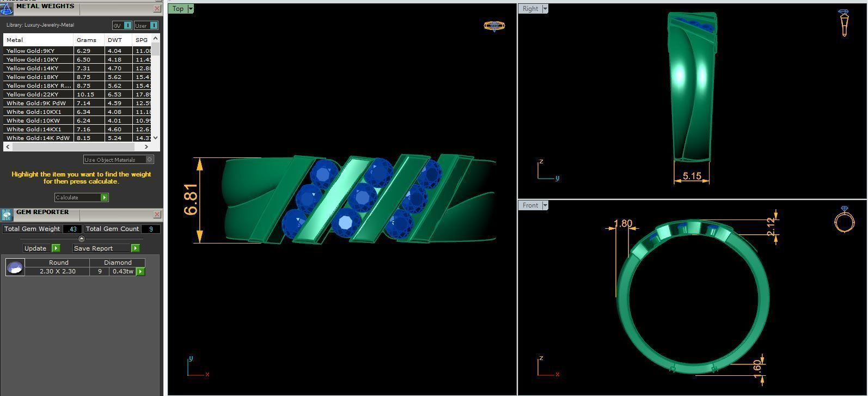
Task: Click the Front viewport ring orientation icon
Action: pyautogui.click(x=844, y=220)
